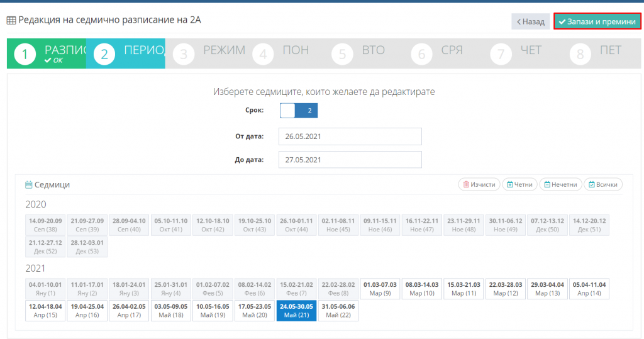The width and height of the screenshot is (644, 339).
Task: Select the week 17.05-23.05
Action: pyautogui.click(x=255, y=310)
